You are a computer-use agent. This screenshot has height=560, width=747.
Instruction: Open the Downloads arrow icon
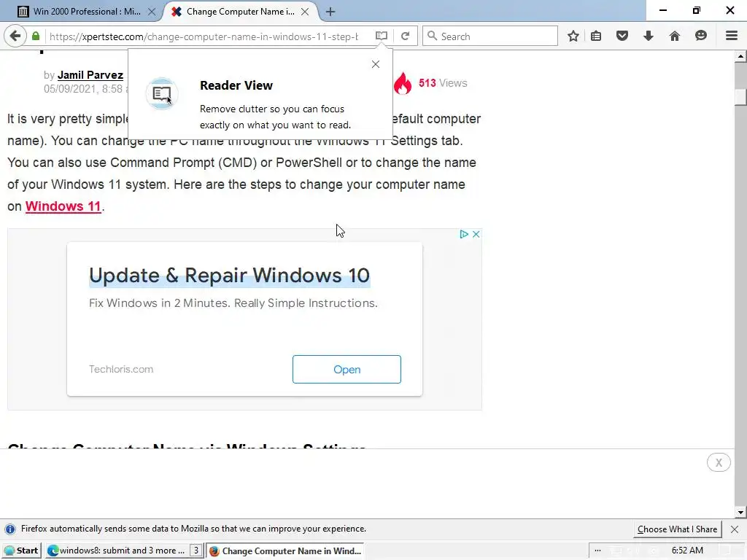tap(649, 36)
